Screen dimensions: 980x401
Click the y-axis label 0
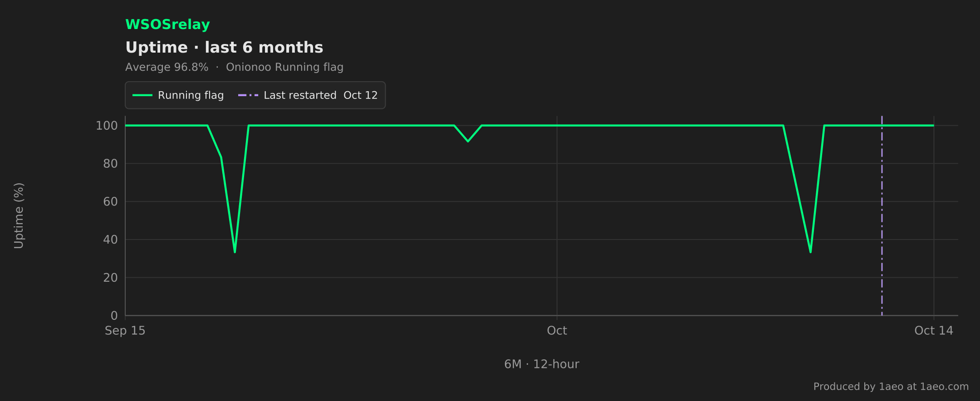(x=114, y=316)
